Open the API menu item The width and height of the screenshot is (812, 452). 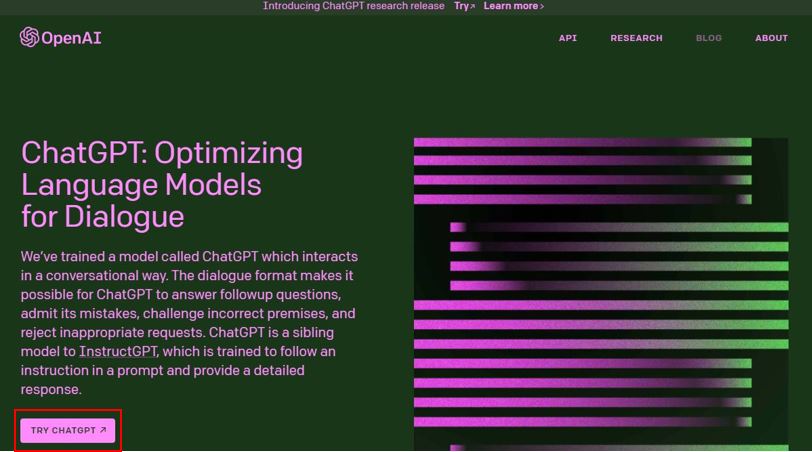coord(568,38)
